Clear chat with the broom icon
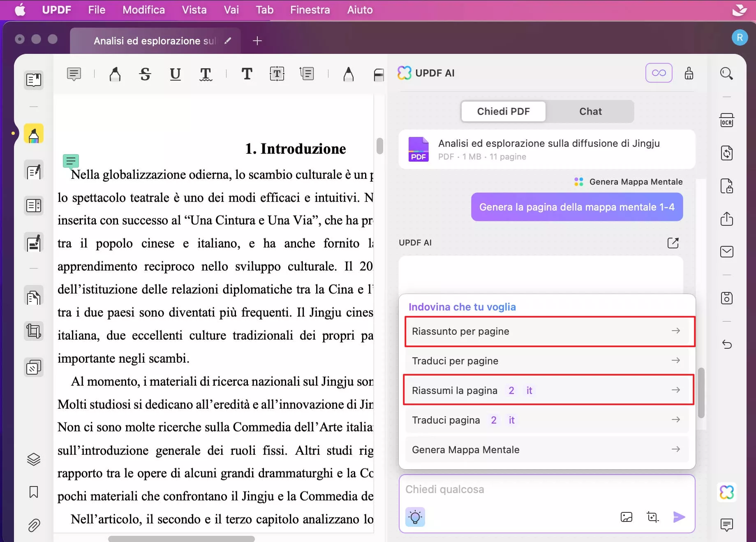Image resolution: width=756 pixels, height=542 pixels. coord(689,73)
